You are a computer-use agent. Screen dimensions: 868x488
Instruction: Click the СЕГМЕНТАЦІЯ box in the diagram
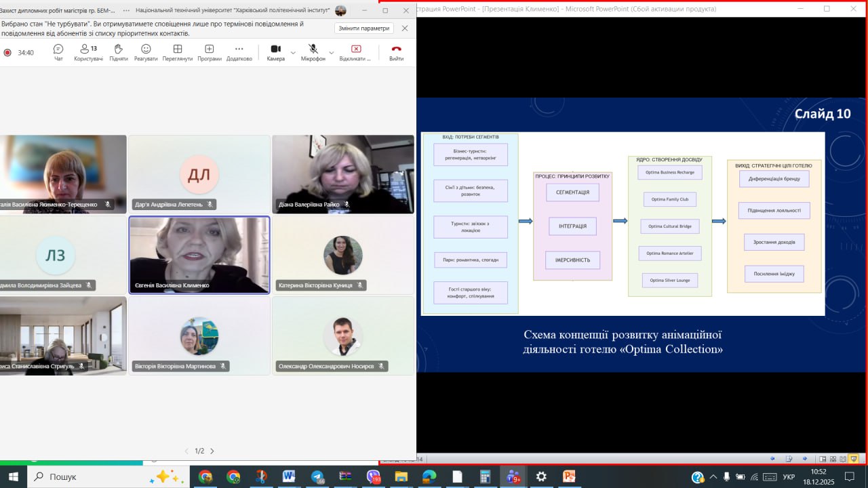tap(572, 192)
